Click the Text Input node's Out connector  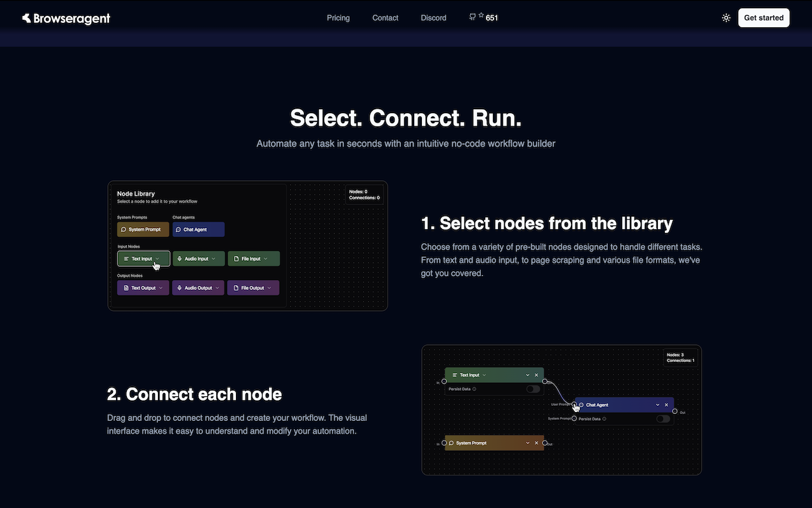pyautogui.click(x=545, y=382)
